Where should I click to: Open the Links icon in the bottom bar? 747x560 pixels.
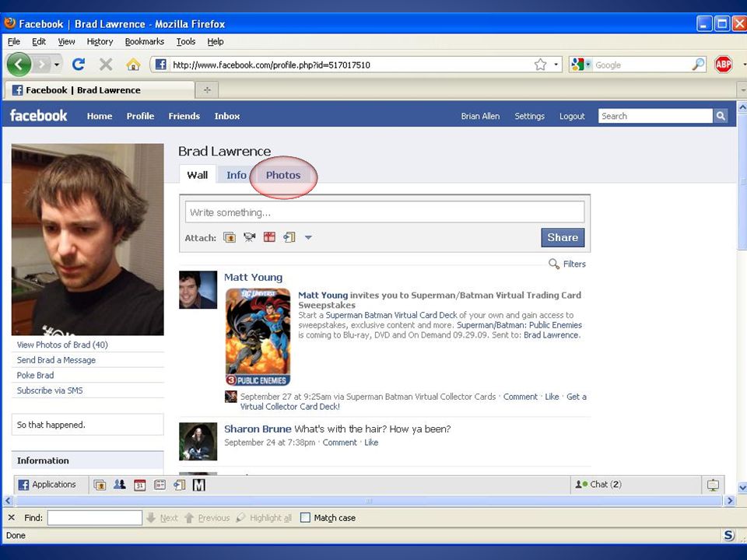click(x=179, y=485)
